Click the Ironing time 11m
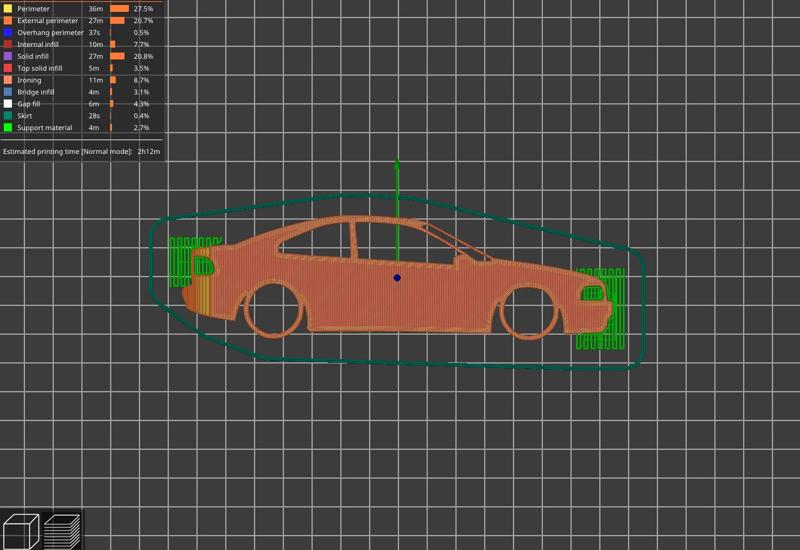 tap(95, 80)
